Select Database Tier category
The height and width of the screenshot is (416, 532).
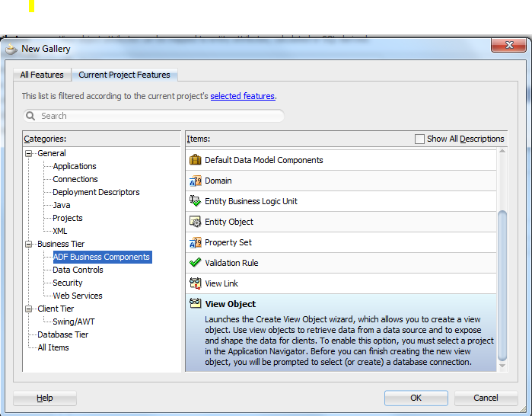(62, 334)
